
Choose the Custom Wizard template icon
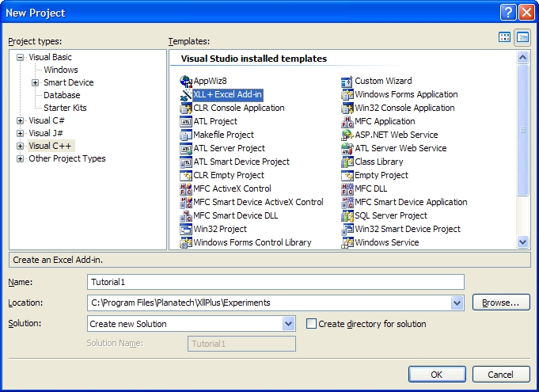click(347, 81)
